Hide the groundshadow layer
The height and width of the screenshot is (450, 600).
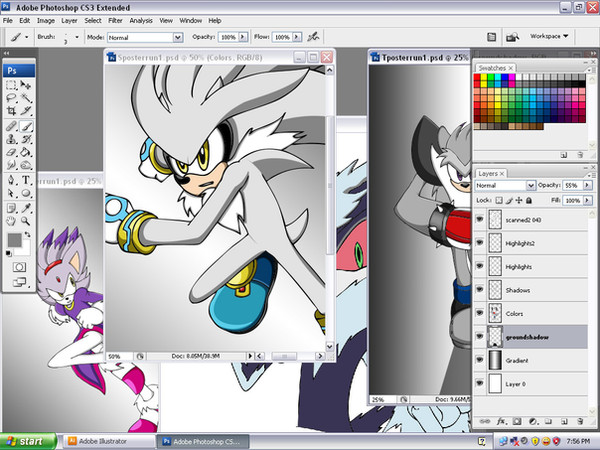tap(479, 336)
